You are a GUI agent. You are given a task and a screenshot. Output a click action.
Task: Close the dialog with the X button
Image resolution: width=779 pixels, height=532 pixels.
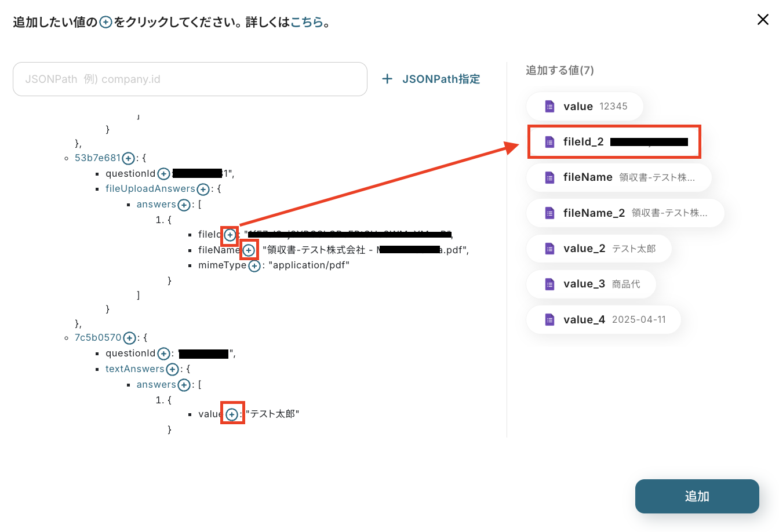763,20
